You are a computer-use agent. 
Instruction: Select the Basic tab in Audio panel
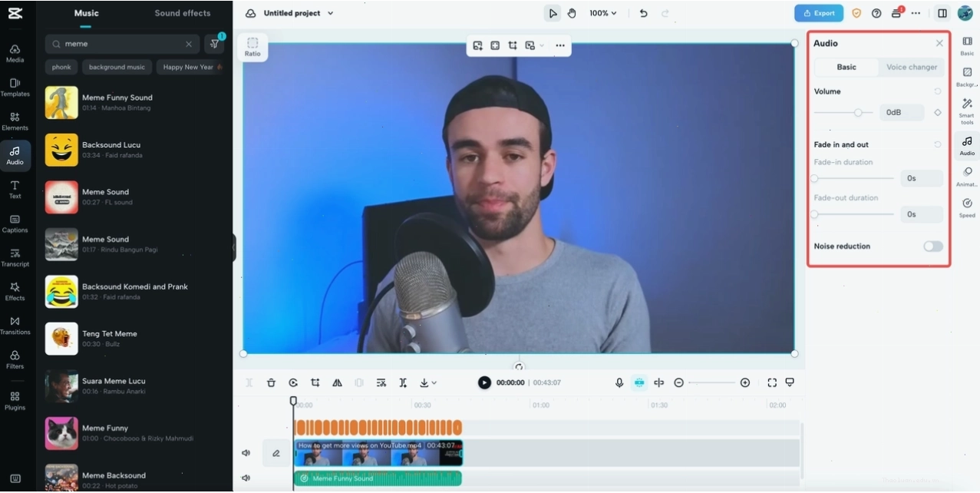pyautogui.click(x=846, y=67)
